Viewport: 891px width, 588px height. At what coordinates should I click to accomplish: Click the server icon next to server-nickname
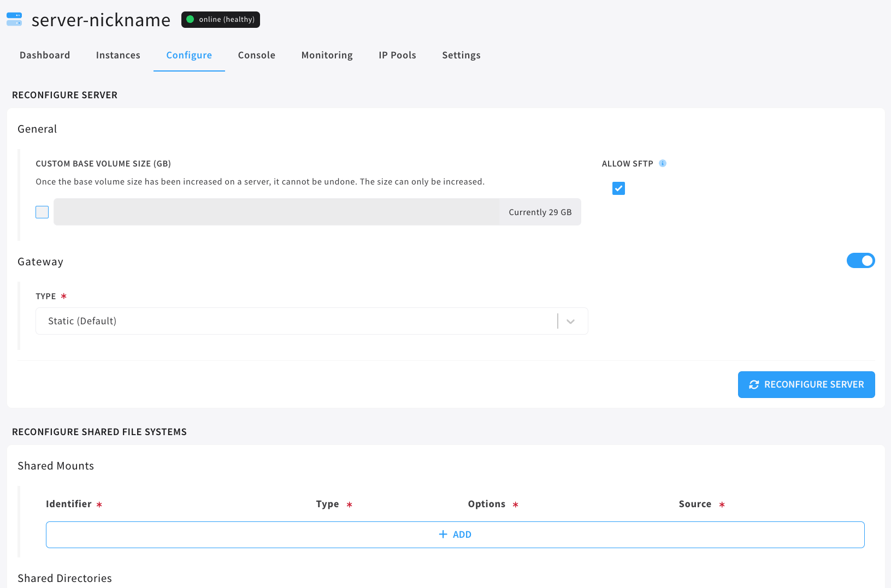coord(14,19)
